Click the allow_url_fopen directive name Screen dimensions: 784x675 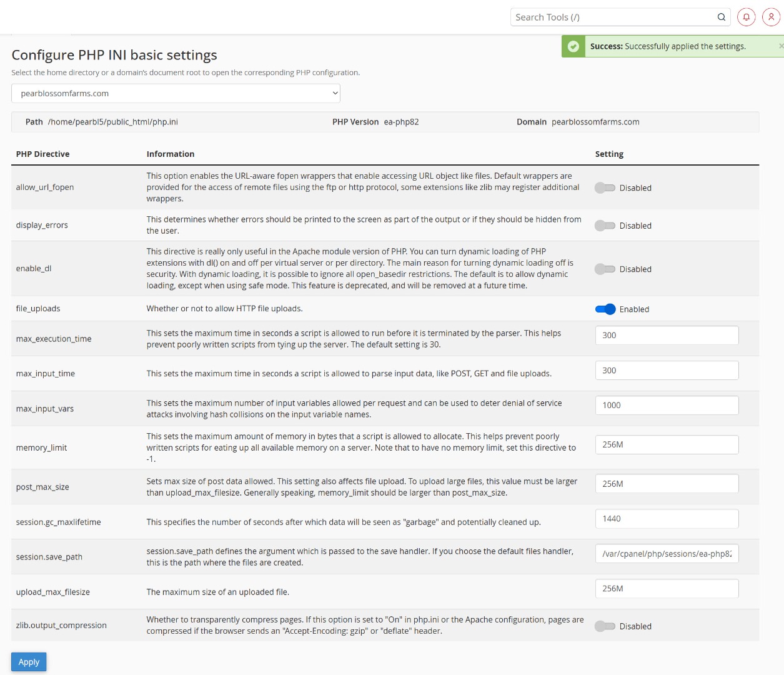point(45,187)
